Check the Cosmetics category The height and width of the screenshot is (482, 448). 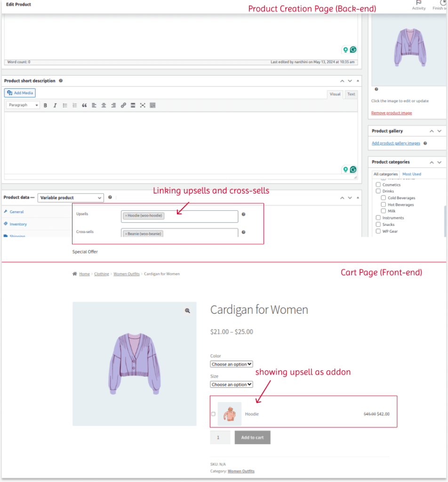coord(378,185)
